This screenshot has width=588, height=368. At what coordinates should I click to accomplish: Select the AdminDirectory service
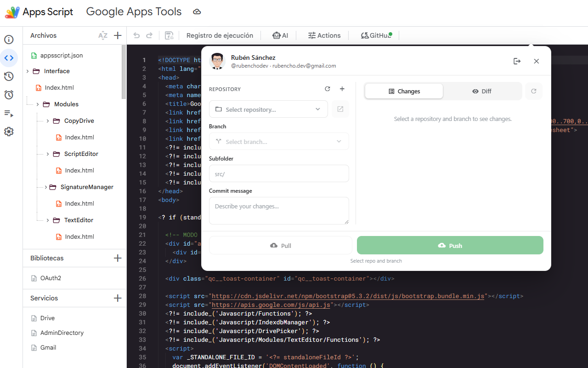[62, 333]
